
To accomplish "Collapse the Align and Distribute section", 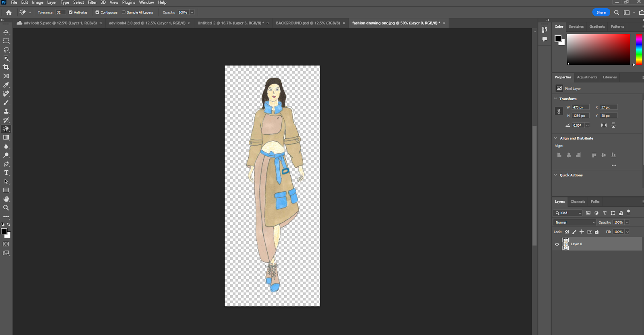I will click(555, 138).
